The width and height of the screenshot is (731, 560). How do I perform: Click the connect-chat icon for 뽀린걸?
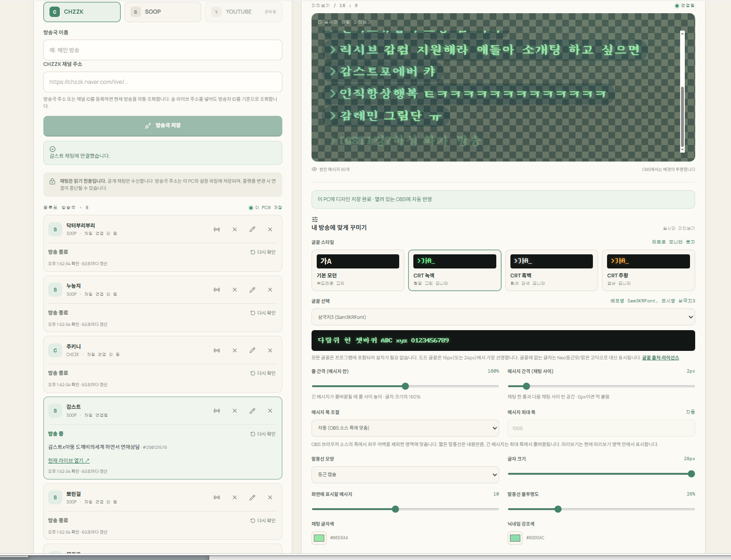click(x=217, y=497)
